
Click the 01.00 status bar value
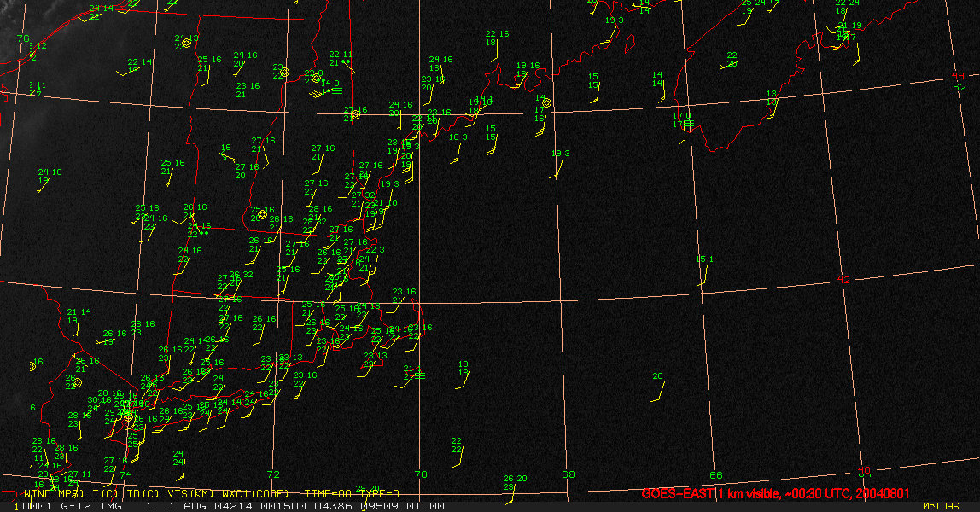point(426,506)
